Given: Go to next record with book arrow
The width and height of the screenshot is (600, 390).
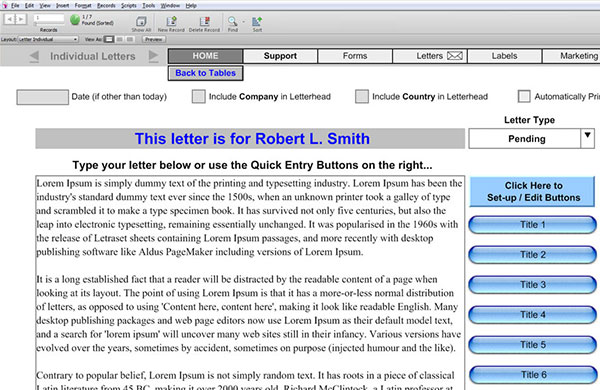Looking at the screenshot, I should (21, 19).
